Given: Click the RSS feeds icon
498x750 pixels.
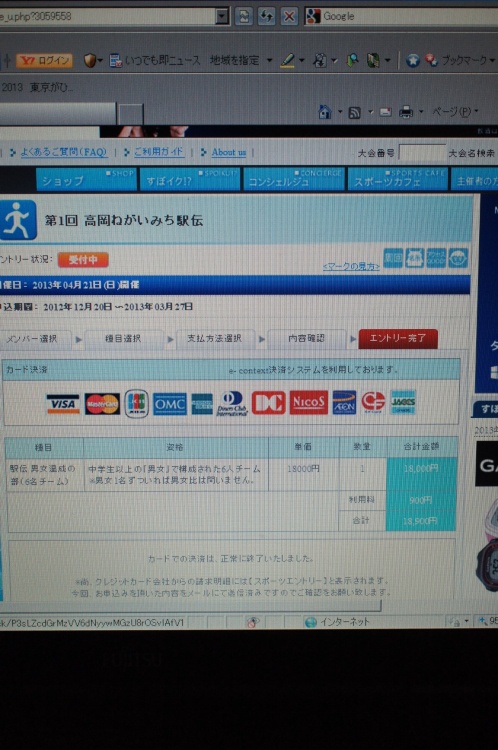Looking at the screenshot, I should (x=354, y=112).
